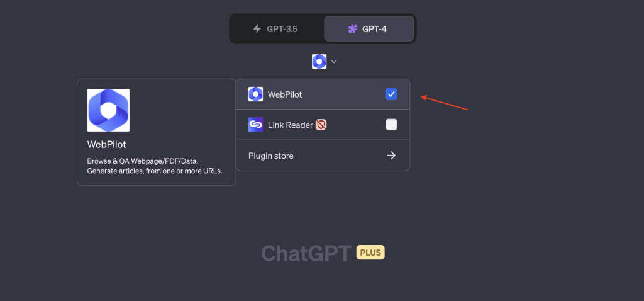Select the Link Reader label in plugin list

(291, 125)
